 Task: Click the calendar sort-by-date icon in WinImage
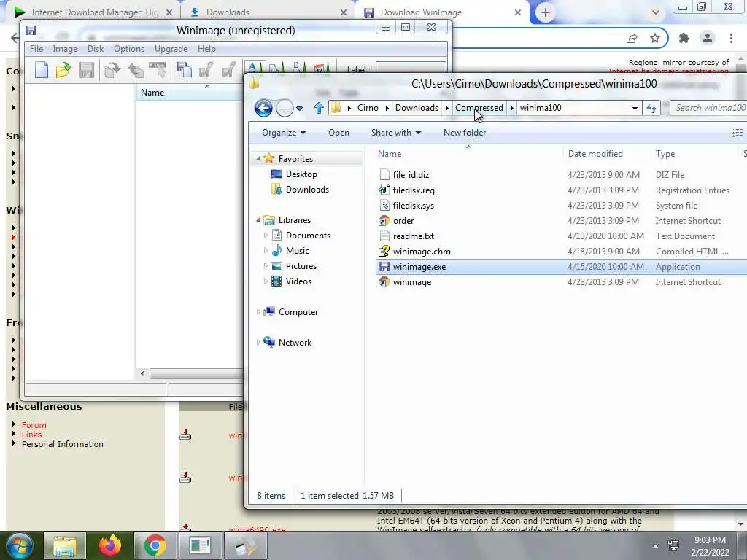(x=322, y=68)
